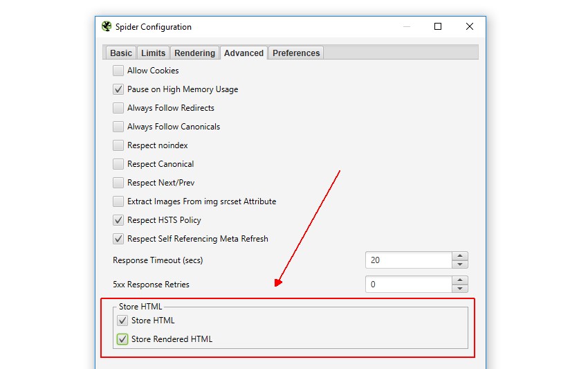Disable Respect HSTS Policy
This screenshot has height=369, width=588.
click(x=118, y=220)
